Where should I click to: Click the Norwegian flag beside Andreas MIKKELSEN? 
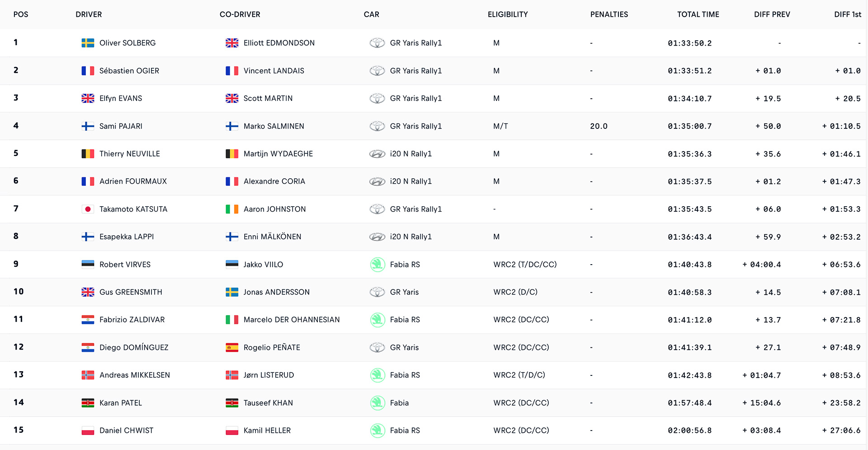tap(88, 375)
